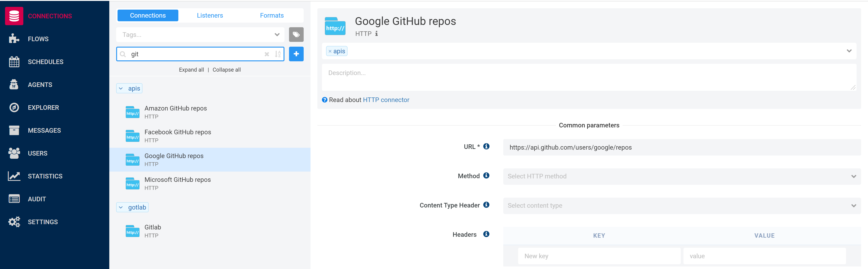The image size is (868, 269).
Task: Open the Users group icon
Action: [x=14, y=153]
